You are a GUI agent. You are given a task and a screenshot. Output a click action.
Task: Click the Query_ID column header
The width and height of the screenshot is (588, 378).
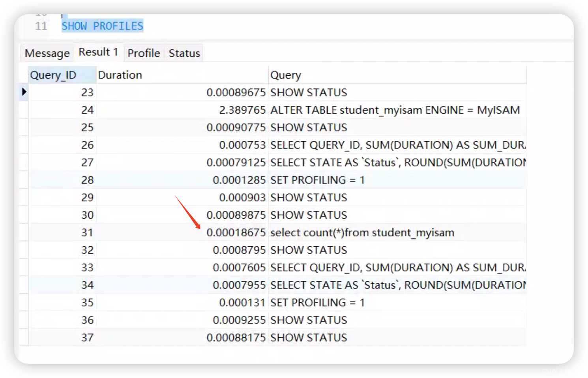pos(62,75)
